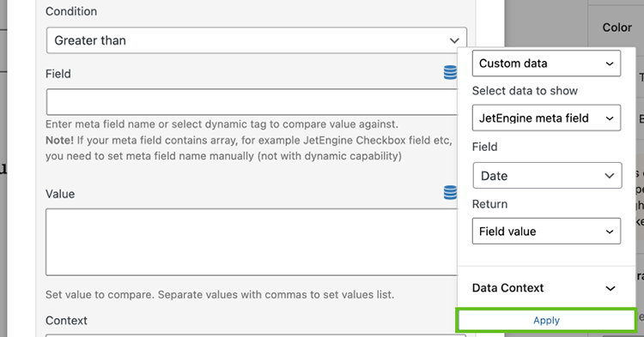Click the Color column header in background
Screen dimensions: 644x337
pos(617,27)
